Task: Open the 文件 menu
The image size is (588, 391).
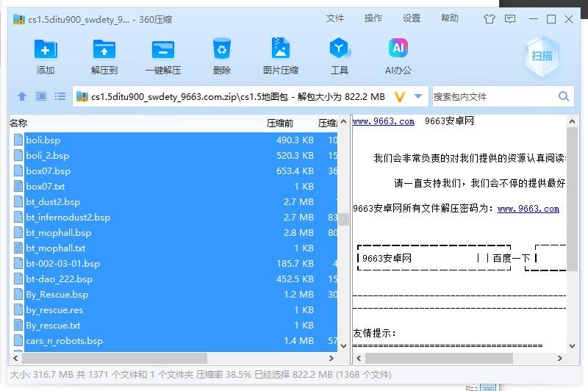Action: (334, 18)
